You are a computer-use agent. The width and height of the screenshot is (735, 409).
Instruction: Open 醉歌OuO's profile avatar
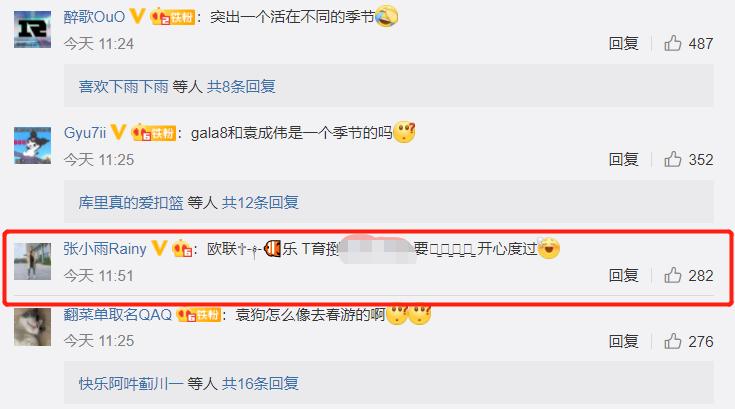point(32,30)
